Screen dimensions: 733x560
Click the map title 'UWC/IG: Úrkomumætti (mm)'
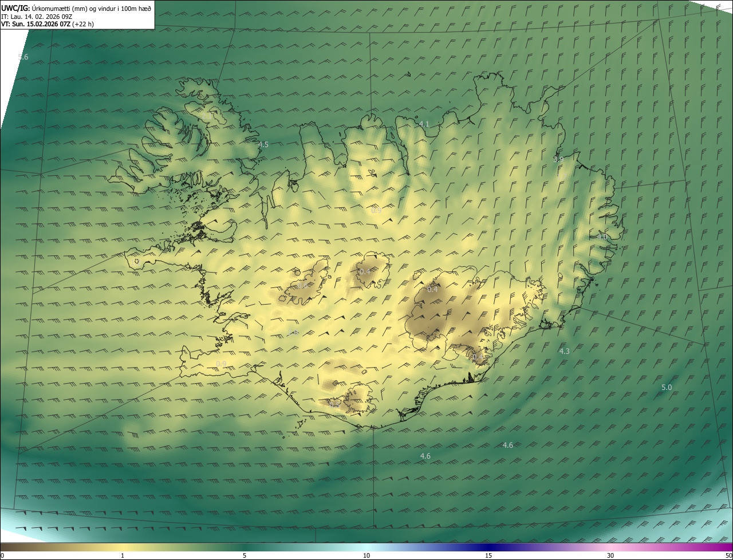click(x=45, y=8)
